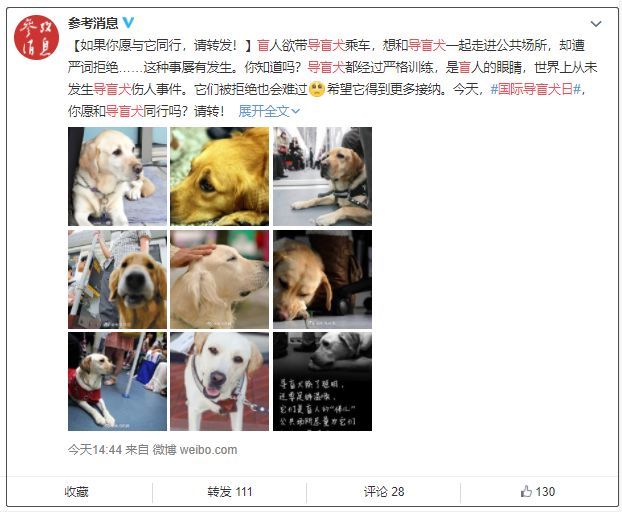Click the 微博 weibo.com source link
The width and height of the screenshot is (622, 512).
coord(195,450)
